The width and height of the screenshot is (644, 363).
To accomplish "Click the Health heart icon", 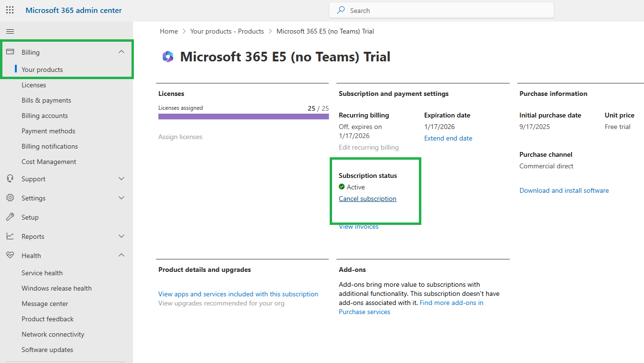I will (11, 255).
